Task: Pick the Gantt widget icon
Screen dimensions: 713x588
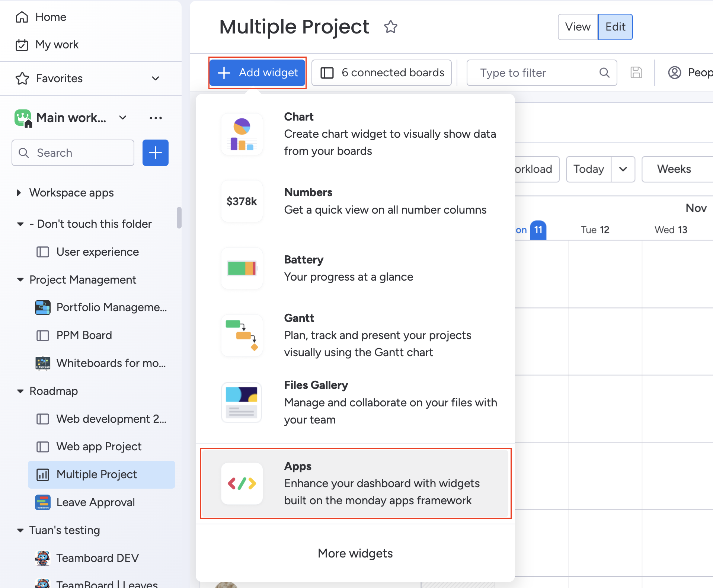Action: (x=242, y=335)
